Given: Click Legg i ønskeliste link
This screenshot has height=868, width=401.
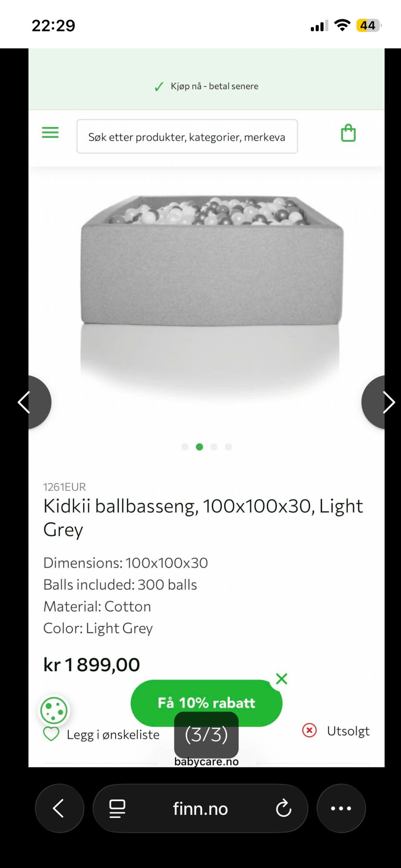Looking at the screenshot, I should 113,734.
